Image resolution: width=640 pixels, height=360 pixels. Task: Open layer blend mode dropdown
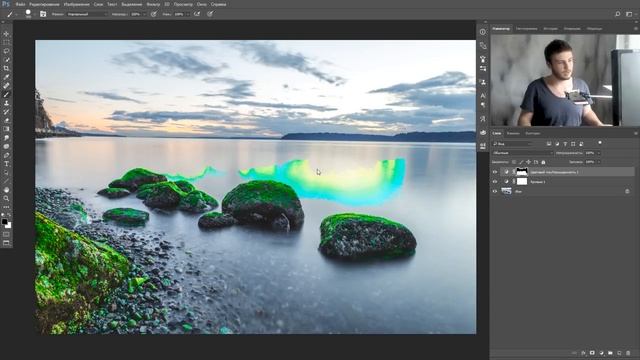tap(522, 153)
